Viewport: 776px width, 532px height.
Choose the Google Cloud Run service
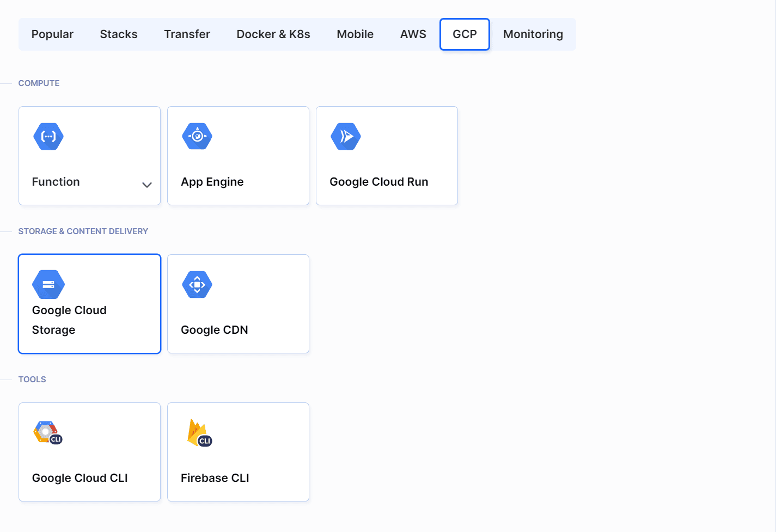387,156
